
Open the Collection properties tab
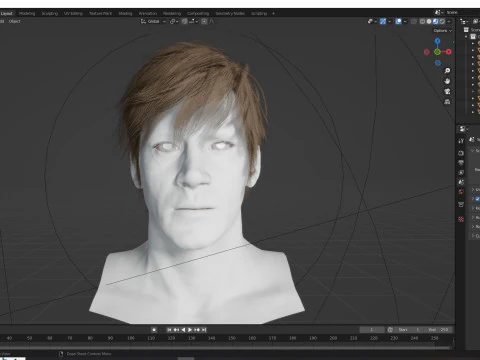point(461,204)
